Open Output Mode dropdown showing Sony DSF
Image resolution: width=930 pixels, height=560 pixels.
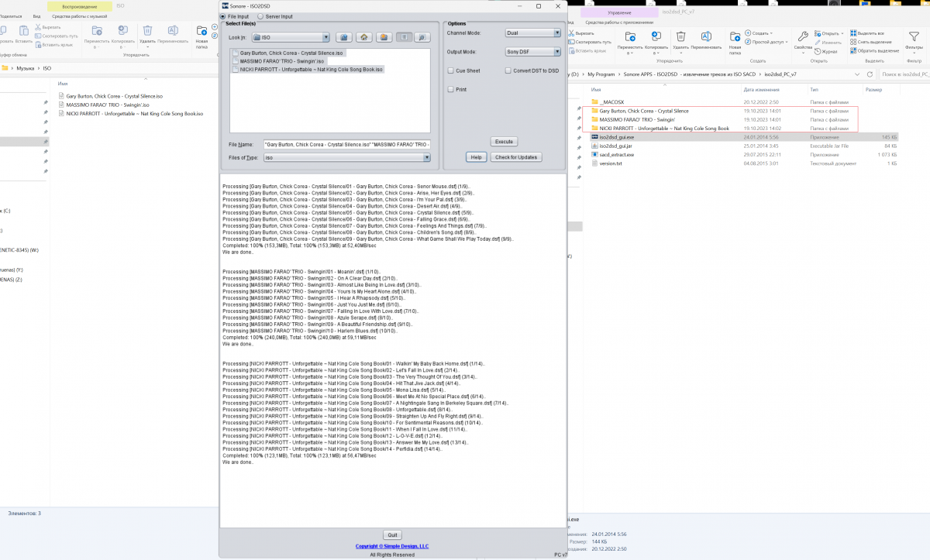coord(532,52)
